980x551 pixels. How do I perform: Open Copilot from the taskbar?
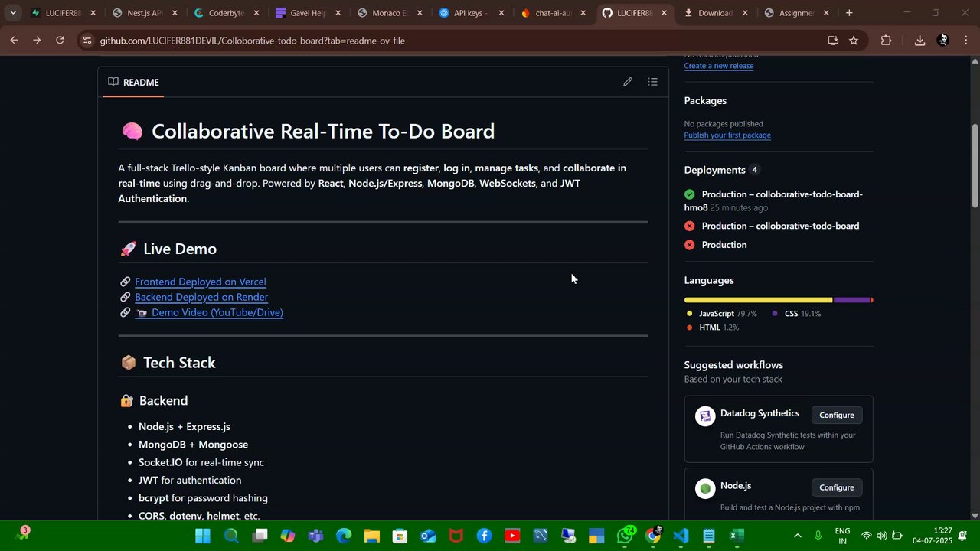[288, 536]
